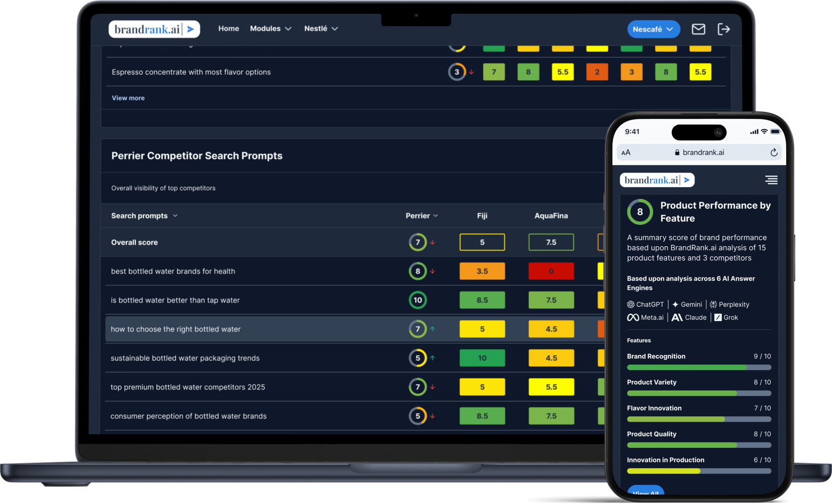Tap the AA text size icon
This screenshot has height=504, width=832.
[x=626, y=152]
